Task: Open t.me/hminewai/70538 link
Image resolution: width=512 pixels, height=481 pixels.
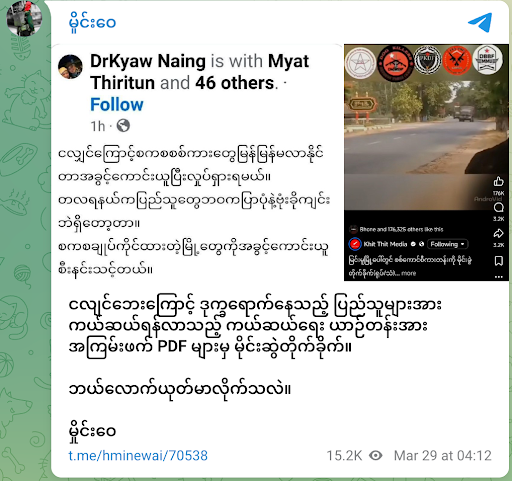Action: (138, 455)
